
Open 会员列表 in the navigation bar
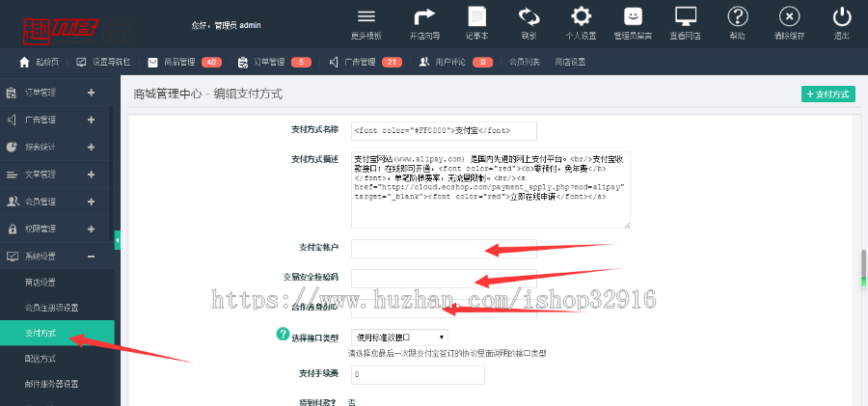pyautogui.click(x=525, y=62)
